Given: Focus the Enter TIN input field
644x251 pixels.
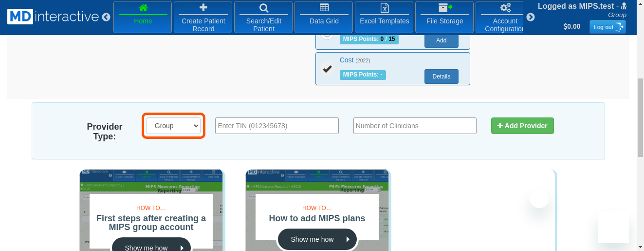Looking at the screenshot, I should coord(276,126).
